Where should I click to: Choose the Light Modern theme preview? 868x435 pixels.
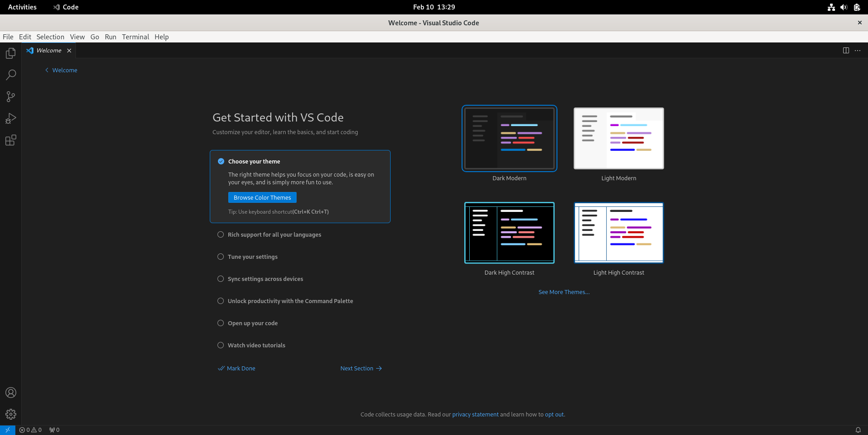click(x=619, y=138)
